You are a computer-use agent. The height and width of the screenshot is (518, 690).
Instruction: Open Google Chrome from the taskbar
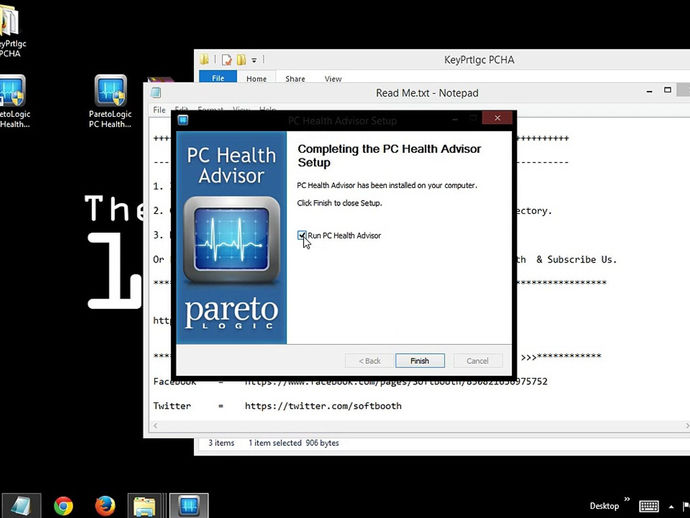[x=63, y=506]
